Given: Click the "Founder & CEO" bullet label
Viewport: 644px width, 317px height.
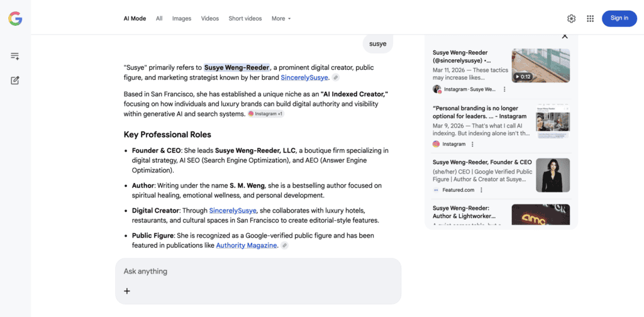Looking at the screenshot, I should point(157,150).
